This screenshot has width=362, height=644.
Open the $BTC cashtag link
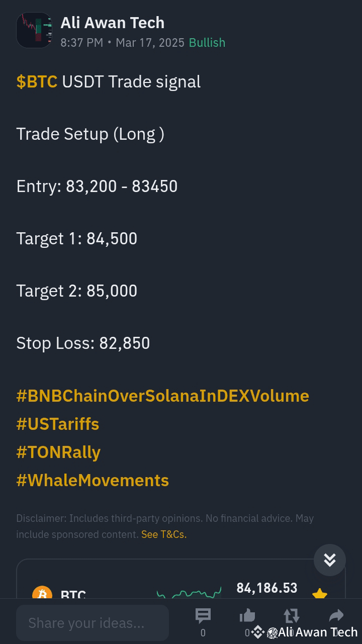37,82
